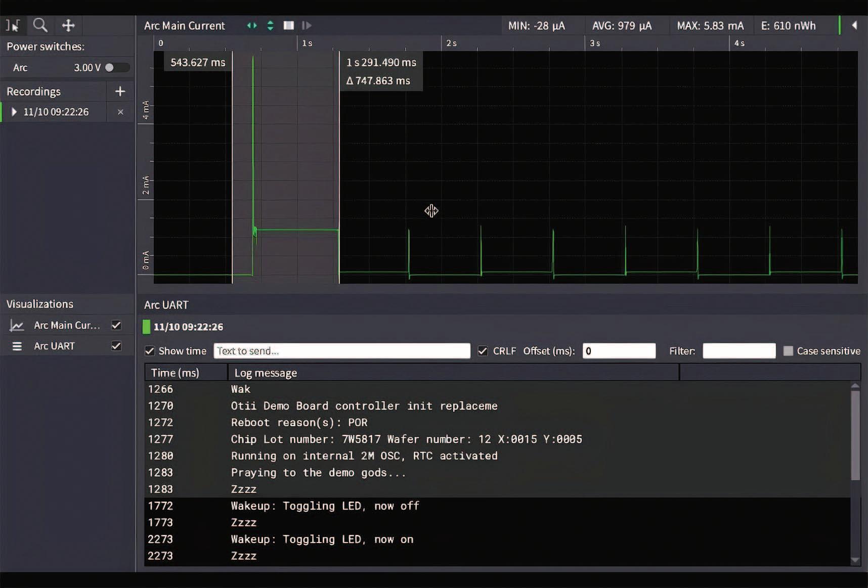Uncheck Arc Main Current visualization
The image size is (868, 588).
pos(116,325)
